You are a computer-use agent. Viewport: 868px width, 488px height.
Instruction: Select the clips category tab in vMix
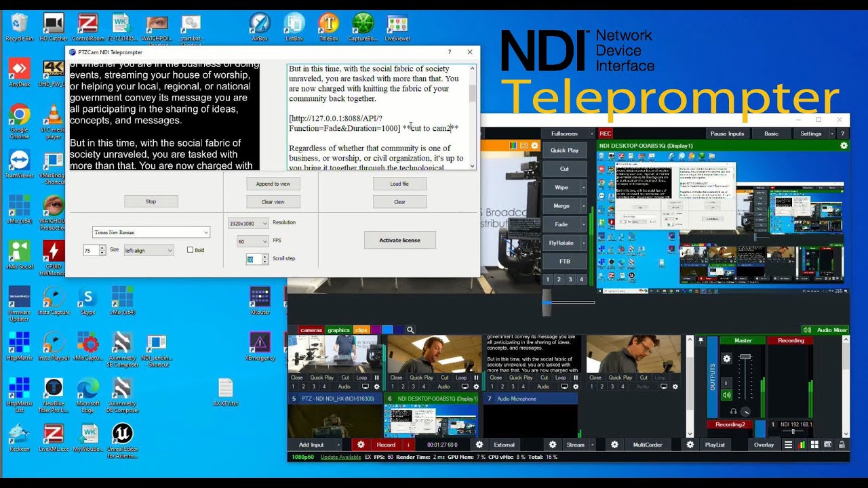(361, 330)
